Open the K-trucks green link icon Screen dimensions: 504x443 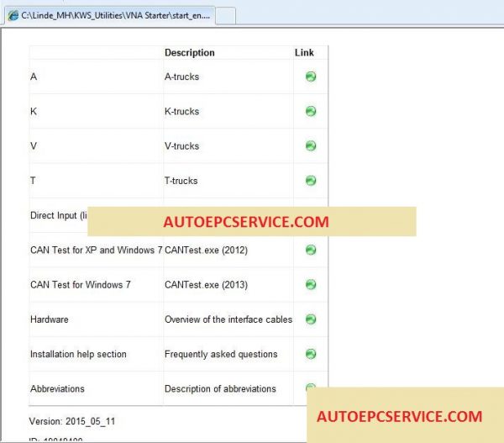coord(311,111)
